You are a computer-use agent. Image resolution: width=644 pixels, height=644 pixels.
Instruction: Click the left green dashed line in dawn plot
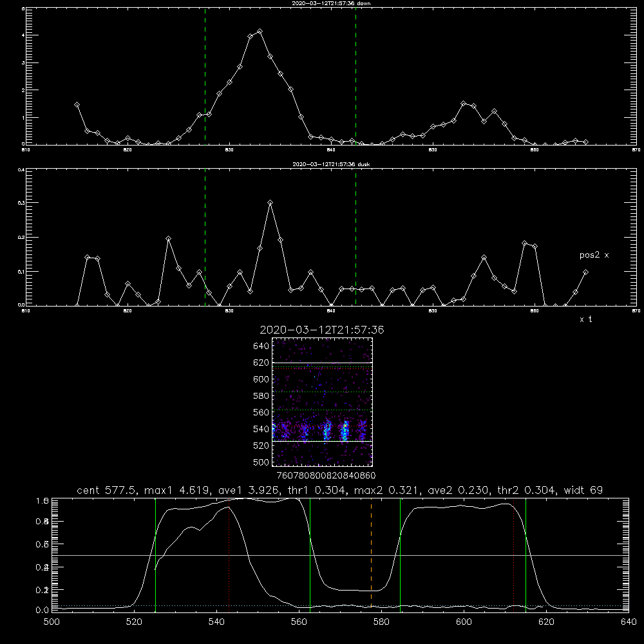click(x=205, y=76)
